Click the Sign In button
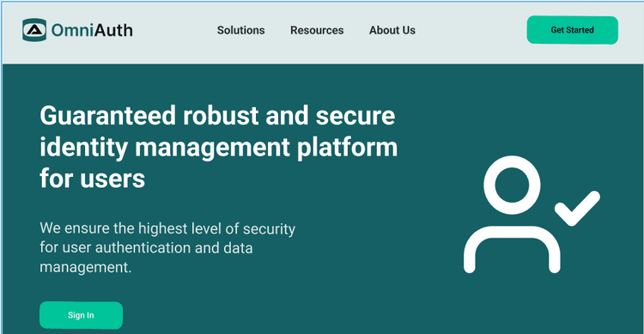The image size is (644, 334). tap(81, 315)
